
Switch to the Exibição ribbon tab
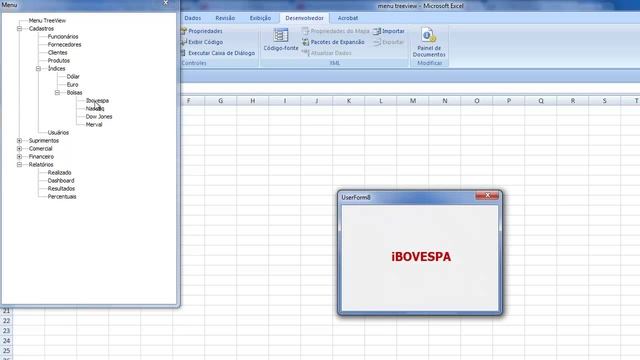[260, 18]
